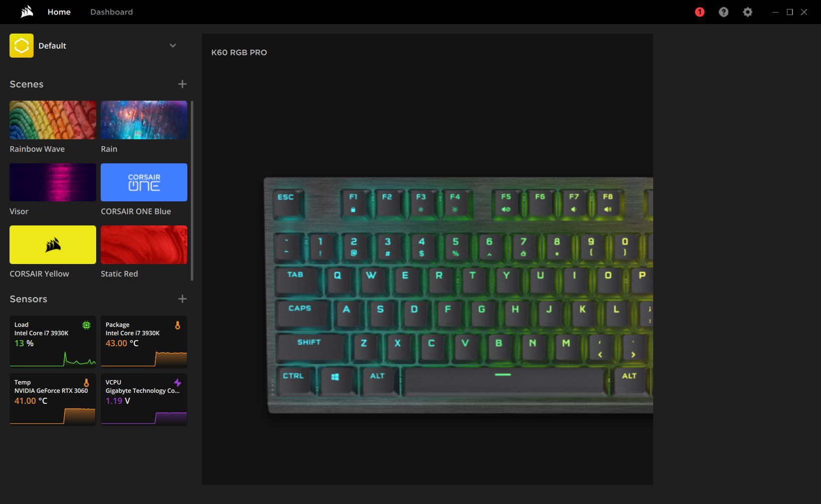Click the Corsair sails logo
The width and height of the screenshot is (821, 504).
pyautogui.click(x=27, y=12)
